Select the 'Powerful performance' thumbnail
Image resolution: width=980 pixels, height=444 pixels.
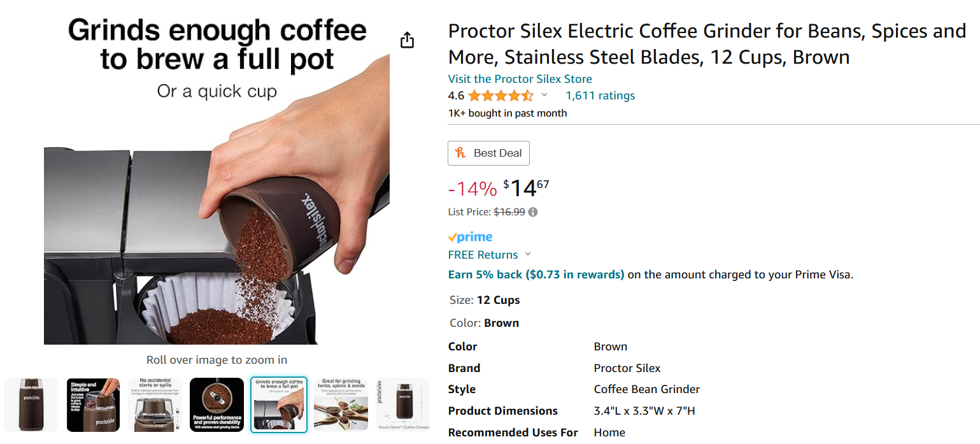[x=217, y=405]
